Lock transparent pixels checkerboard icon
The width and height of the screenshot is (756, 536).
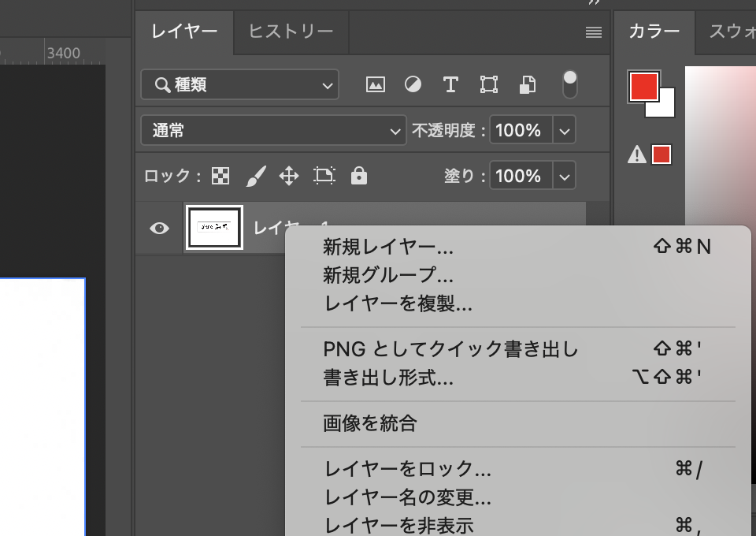coord(220,176)
